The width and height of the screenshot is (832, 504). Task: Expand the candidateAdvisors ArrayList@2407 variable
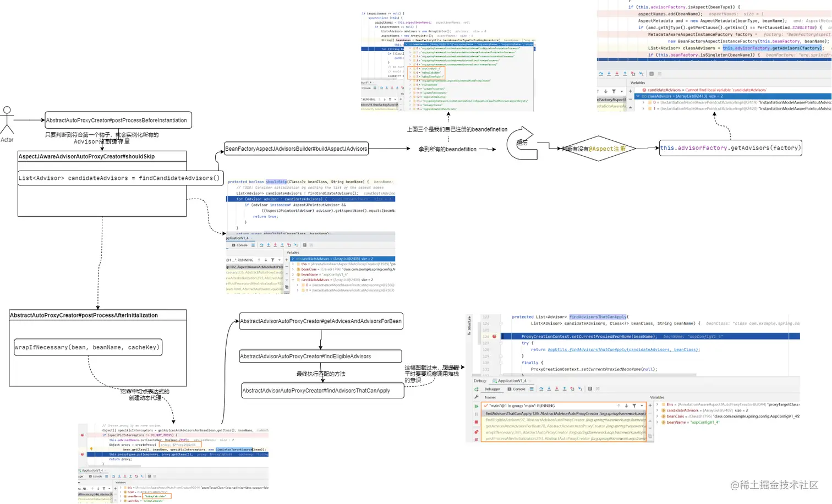pyautogui.click(x=657, y=410)
